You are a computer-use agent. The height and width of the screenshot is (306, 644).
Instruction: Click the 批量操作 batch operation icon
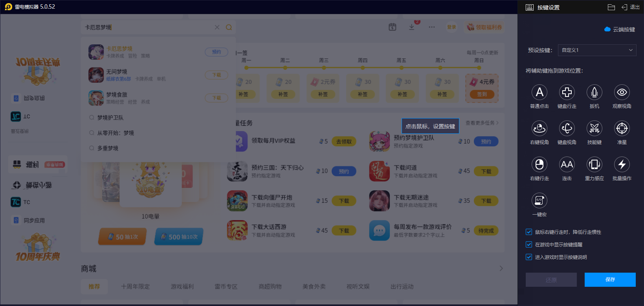click(x=622, y=164)
